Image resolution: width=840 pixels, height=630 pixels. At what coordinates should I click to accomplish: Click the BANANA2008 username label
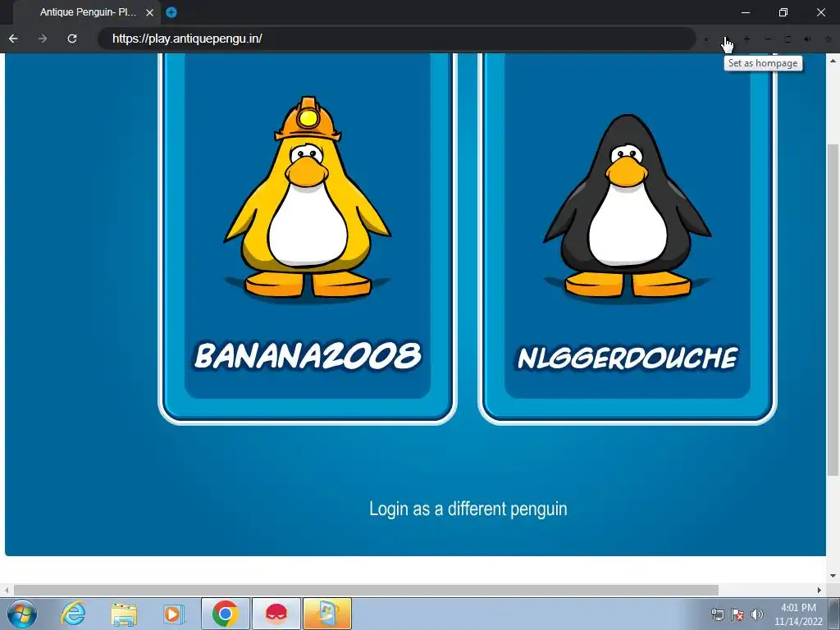click(x=308, y=355)
